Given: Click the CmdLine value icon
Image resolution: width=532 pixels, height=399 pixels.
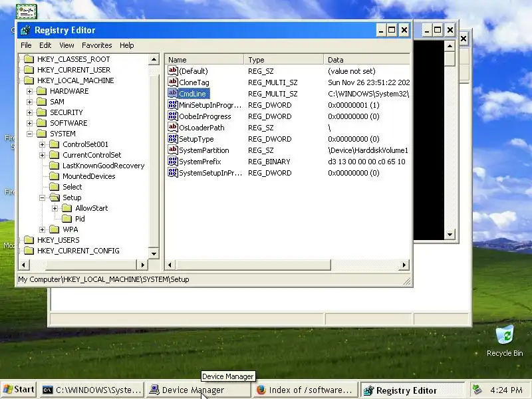Looking at the screenshot, I should (x=173, y=93).
